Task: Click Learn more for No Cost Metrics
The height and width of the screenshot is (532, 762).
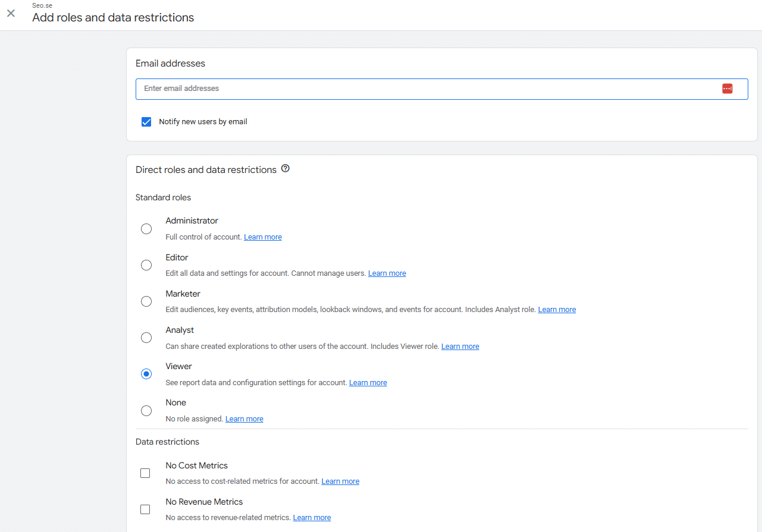Action: [x=340, y=481]
